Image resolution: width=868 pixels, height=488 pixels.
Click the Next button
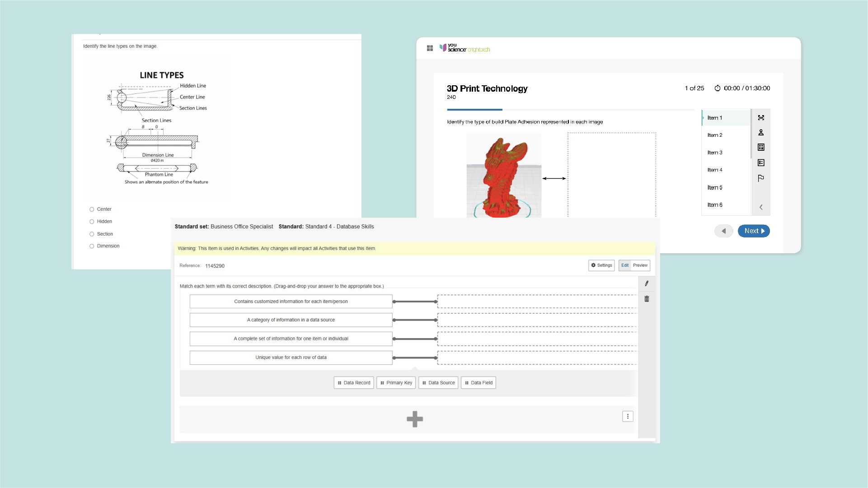(x=754, y=231)
